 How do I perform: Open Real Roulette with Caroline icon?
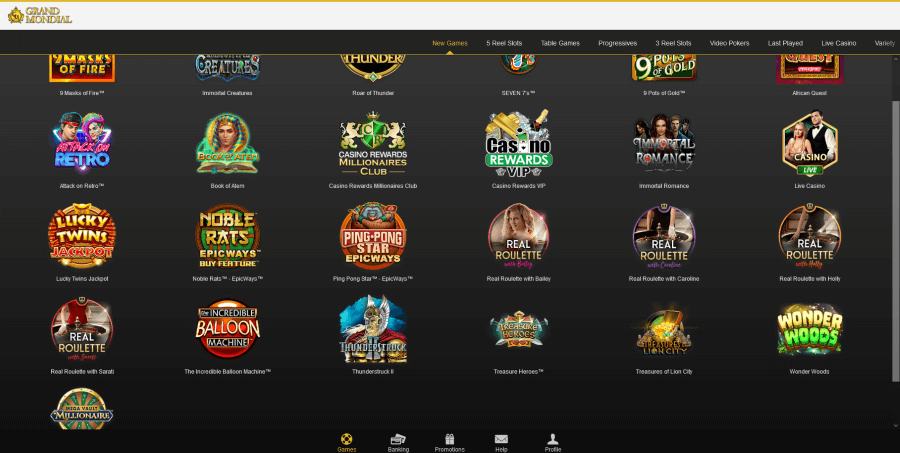[x=664, y=235]
